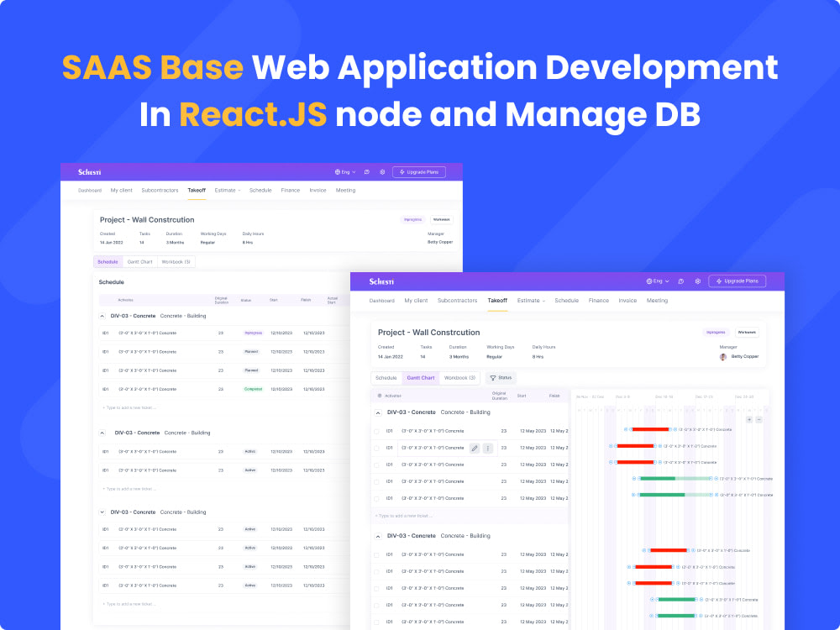Click 'Dec 10-16' week label on the Gantt timeline
This screenshot has height=630, width=840.
pos(664,397)
